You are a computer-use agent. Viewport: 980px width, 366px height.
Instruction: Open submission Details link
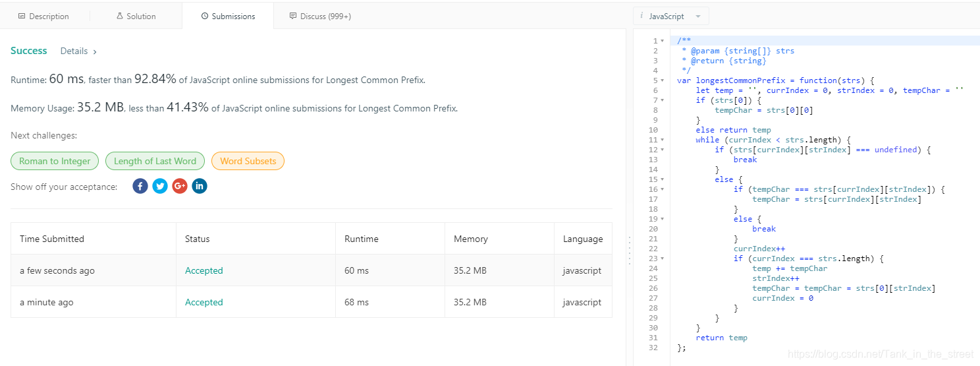[78, 51]
